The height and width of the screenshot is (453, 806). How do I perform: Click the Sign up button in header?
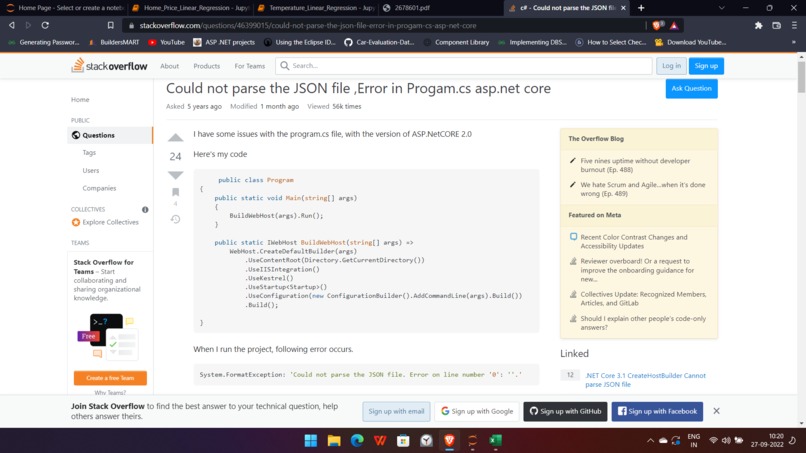pos(706,66)
